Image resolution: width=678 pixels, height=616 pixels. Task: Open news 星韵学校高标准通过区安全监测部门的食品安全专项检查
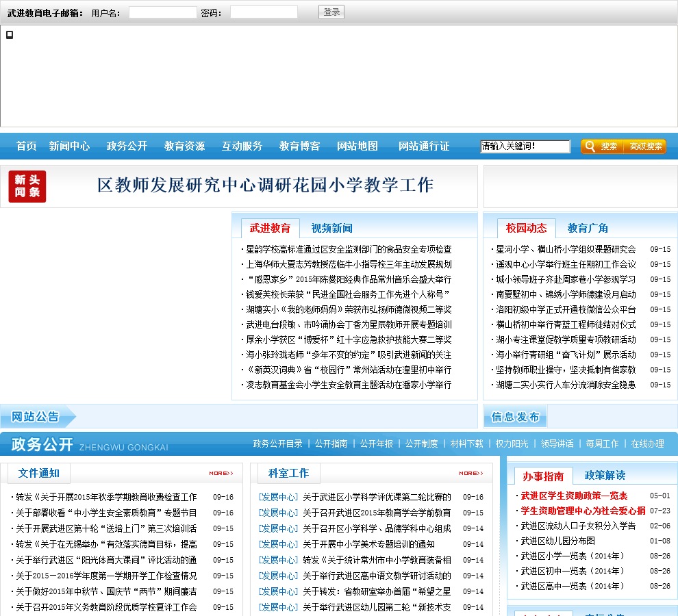(349, 249)
